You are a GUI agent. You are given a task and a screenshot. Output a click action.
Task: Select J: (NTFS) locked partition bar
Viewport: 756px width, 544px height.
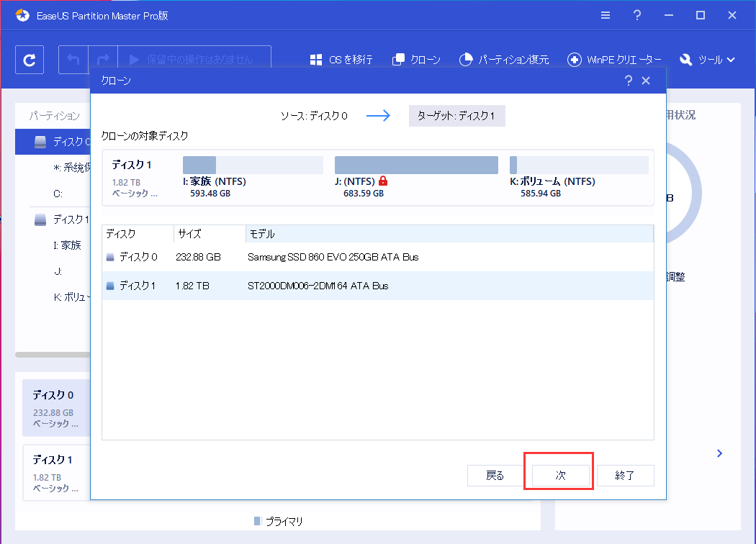[416, 166]
